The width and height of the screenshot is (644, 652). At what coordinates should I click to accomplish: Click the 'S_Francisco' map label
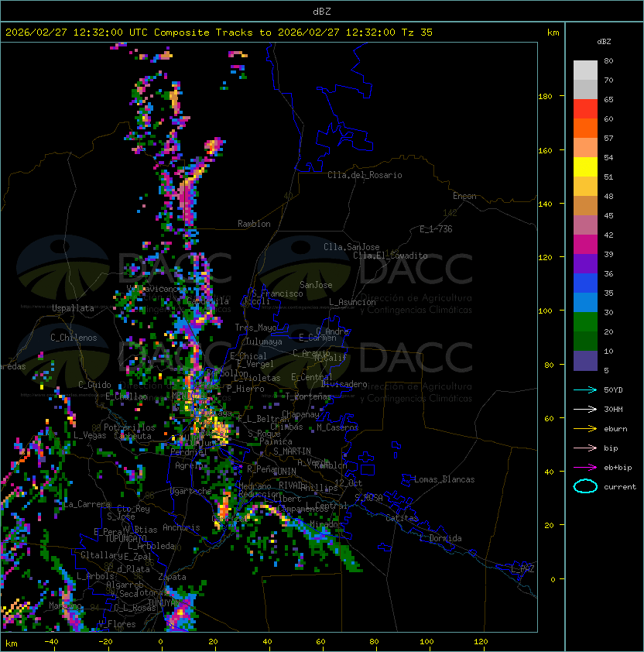coord(277,293)
